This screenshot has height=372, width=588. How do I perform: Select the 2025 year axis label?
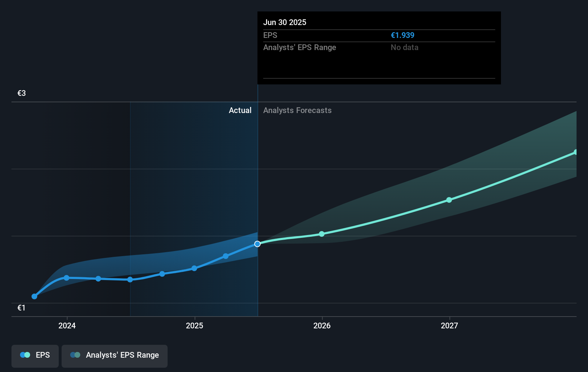point(194,326)
